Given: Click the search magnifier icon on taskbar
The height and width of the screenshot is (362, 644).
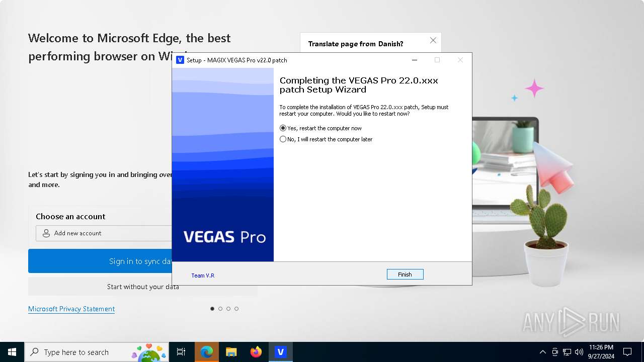Looking at the screenshot, I should [35, 352].
